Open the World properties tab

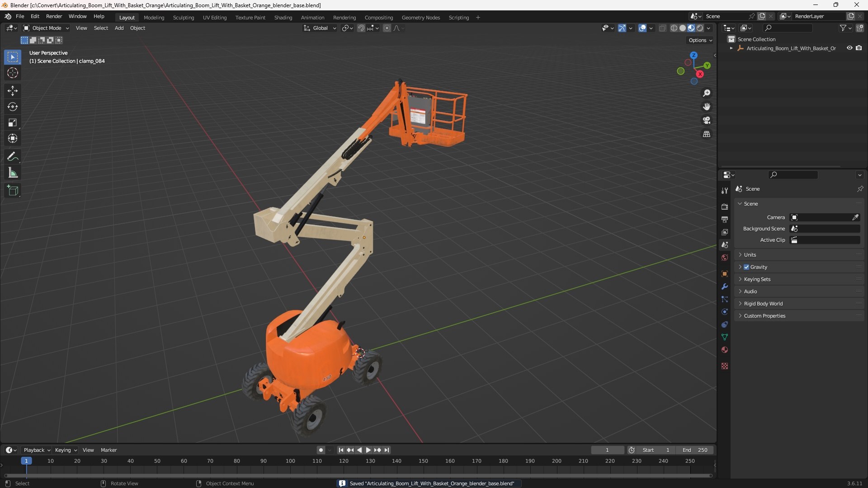[x=725, y=258]
